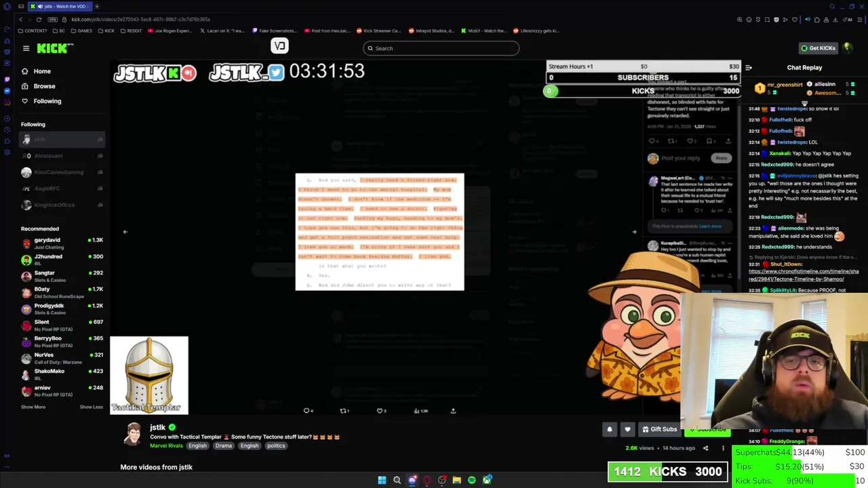868x488 pixels.
Task: Click the Get KICKs button
Action: tap(818, 48)
